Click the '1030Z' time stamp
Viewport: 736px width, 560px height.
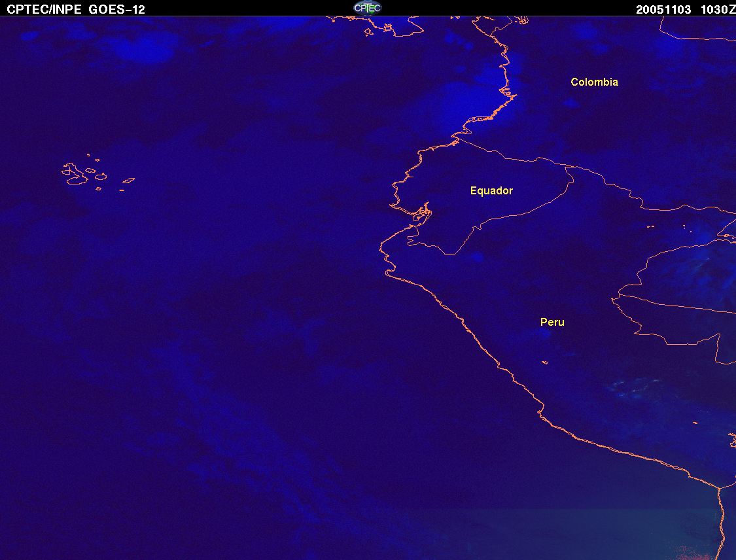pos(718,10)
